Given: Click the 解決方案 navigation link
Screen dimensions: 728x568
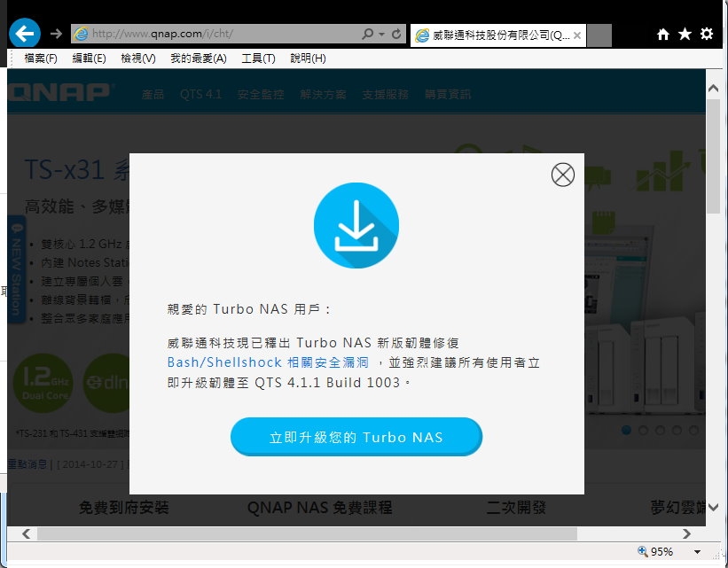Looking at the screenshot, I should click(x=323, y=95).
